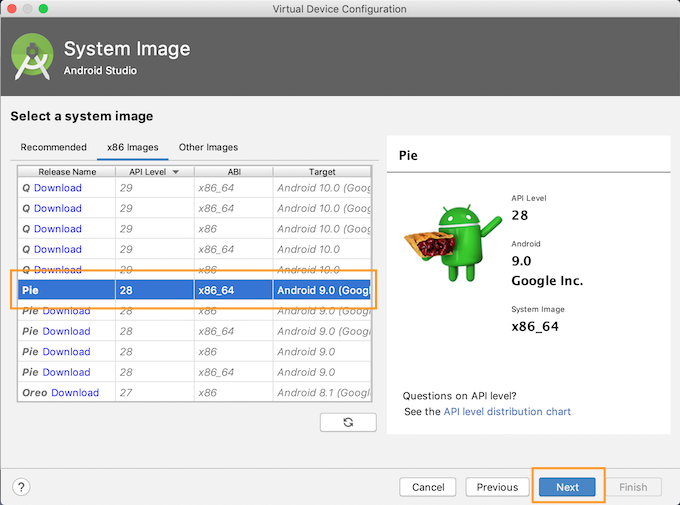The width and height of the screenshot is (680, 505).
Task: Cancel the virtual device configuration
Action: [428, 487]
